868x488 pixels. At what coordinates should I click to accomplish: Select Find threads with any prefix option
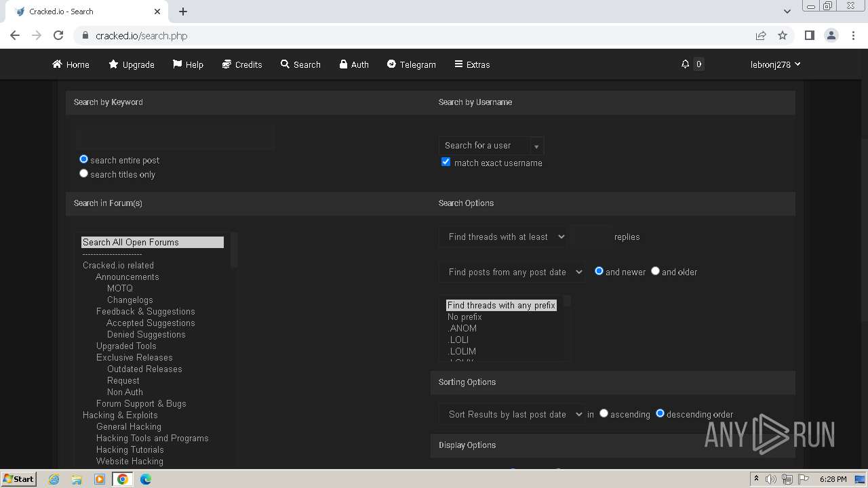tap(501, 305)
